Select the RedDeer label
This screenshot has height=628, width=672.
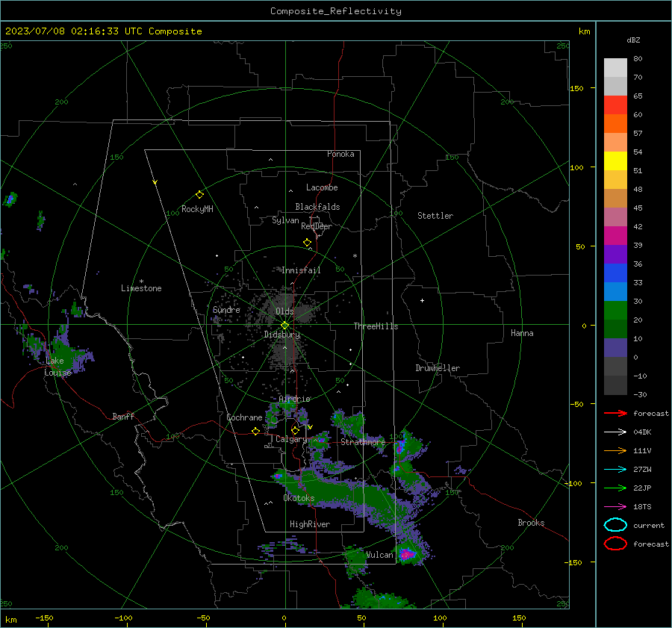click(x=317, y=226)
